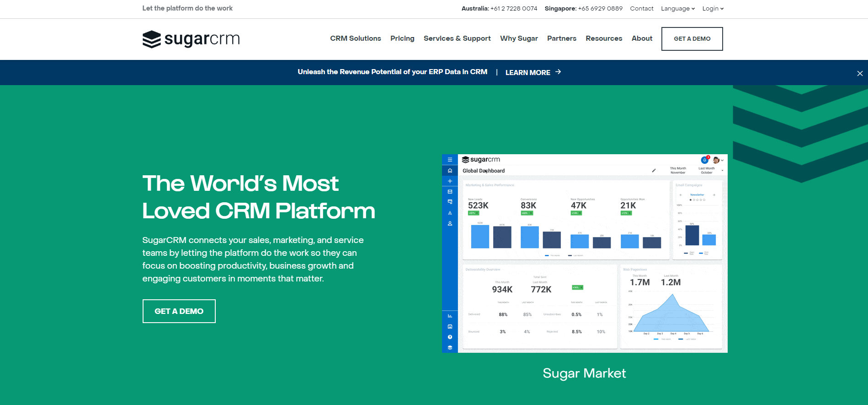Call the Australia phone number link
Viewport: 868px width, 405px height.
pyautogui.click(x=514, y=8)
